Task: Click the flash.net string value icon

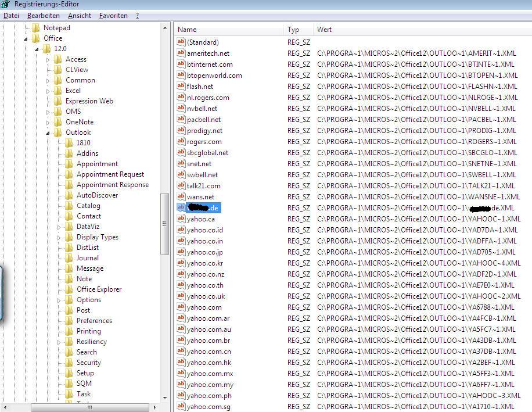Action: pyautogui.click(x=181, y=86)
